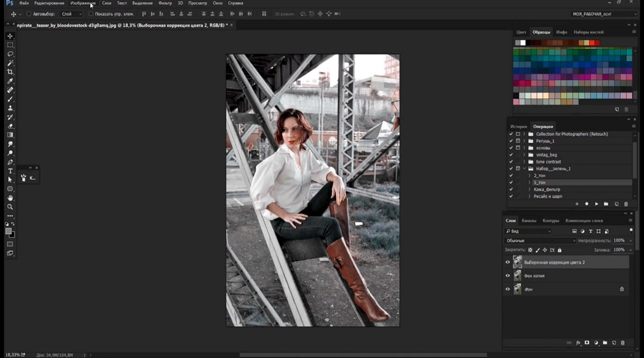Select the Lasso tool
644x358 pixels.
click(x=10, y=54)
